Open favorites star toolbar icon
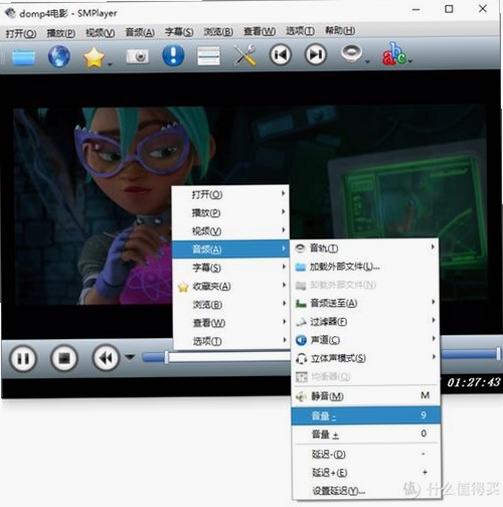The height and width of the screenshot is (507, 503). click(94, 57)
